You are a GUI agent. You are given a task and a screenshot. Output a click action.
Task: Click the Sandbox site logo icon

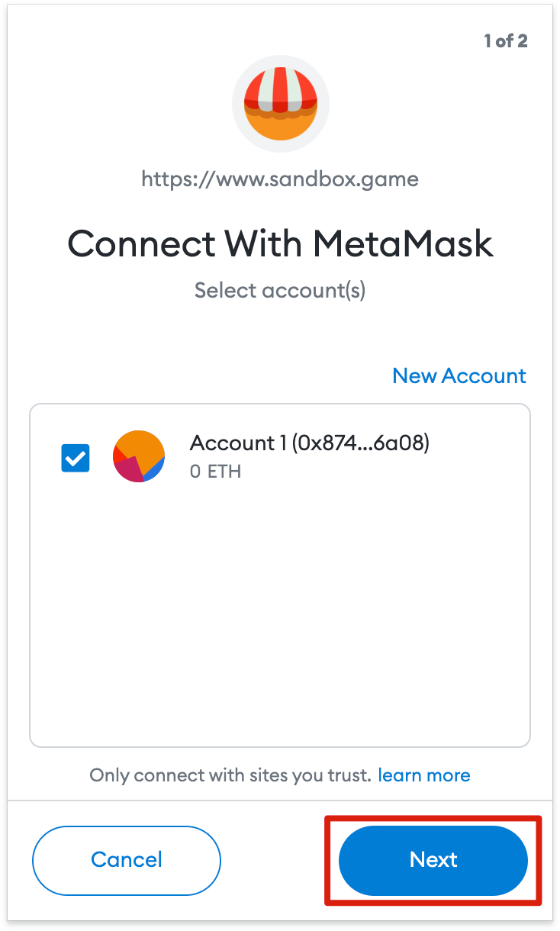pos(280,104)
